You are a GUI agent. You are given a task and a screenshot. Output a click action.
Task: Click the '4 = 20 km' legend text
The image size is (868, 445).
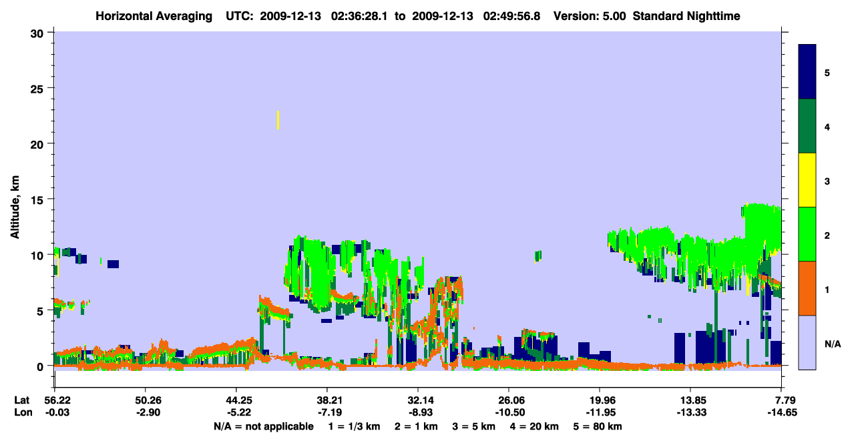(535, 426)
